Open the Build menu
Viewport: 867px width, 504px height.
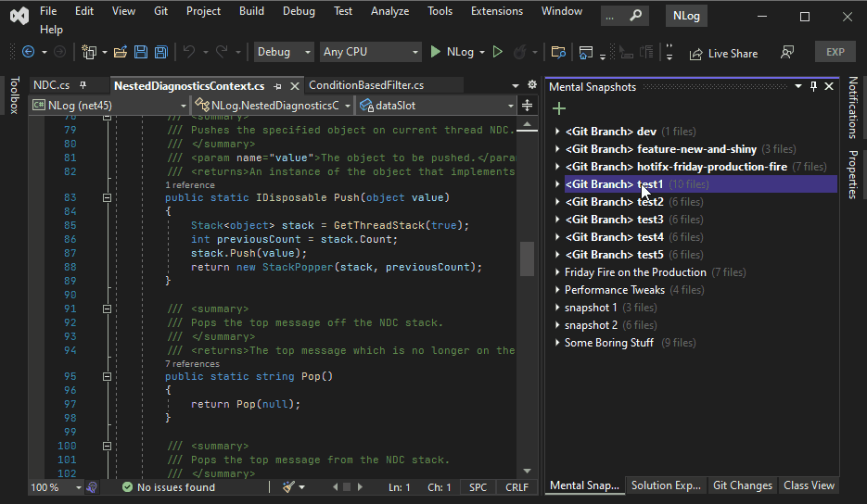coord(251,11)
